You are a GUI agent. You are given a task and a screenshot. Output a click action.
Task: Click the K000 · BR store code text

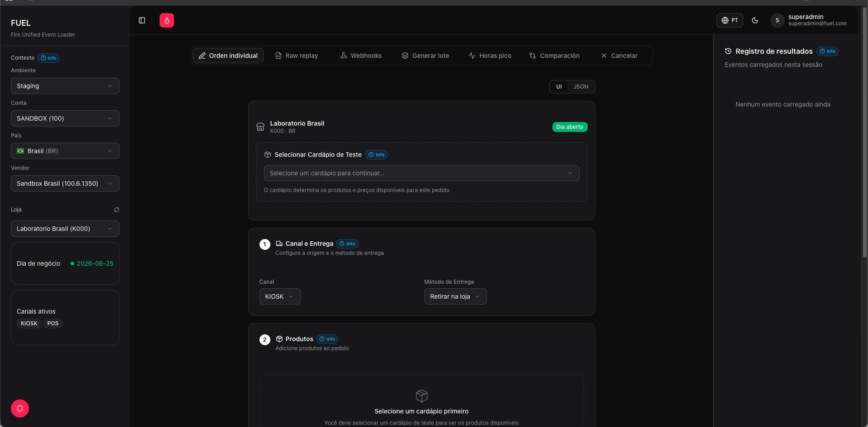[x=283, y=131]
